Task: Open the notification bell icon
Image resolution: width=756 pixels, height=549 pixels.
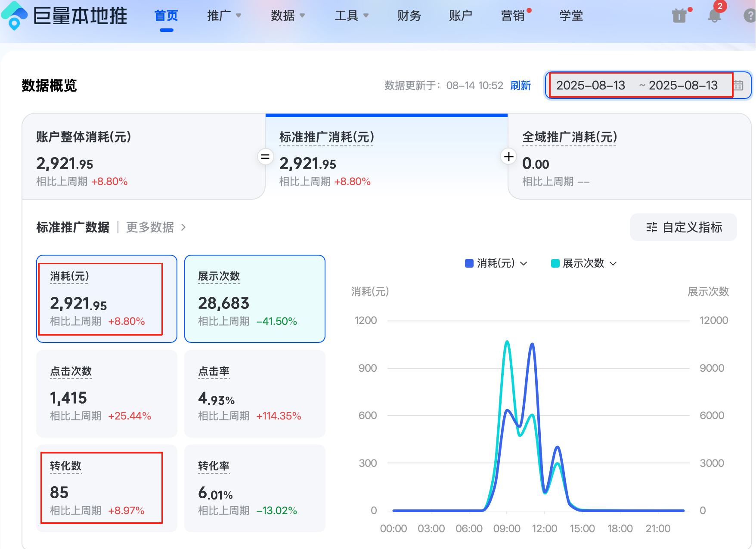Action: [715, 16]
